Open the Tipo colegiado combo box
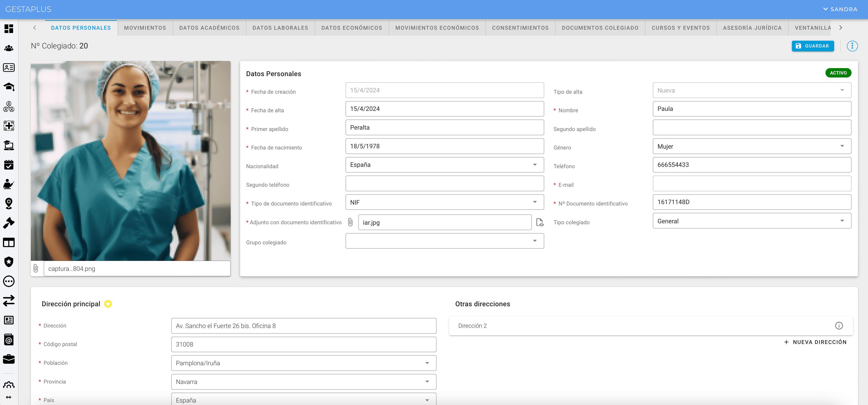Image resolution: width=868 pixels, height=405 pixels. 752,221
